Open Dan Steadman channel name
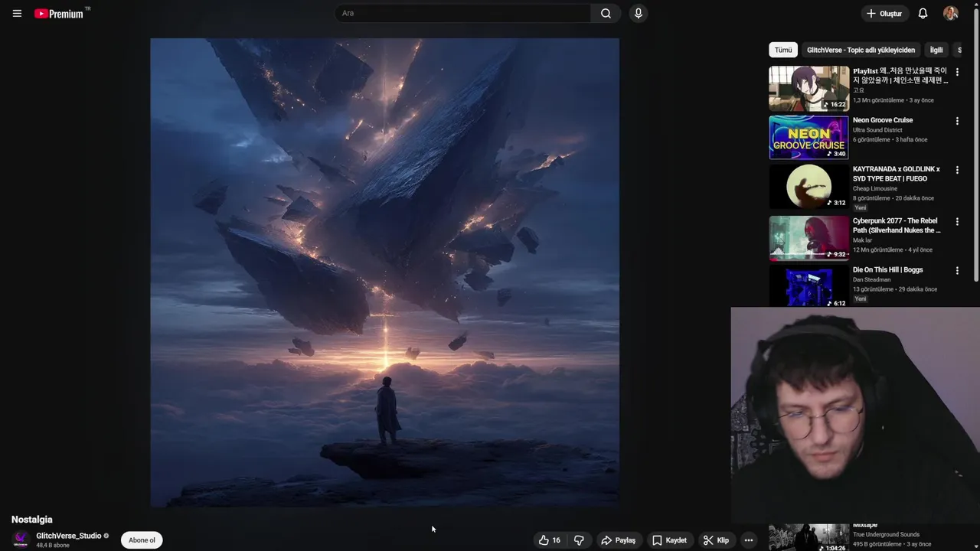980x551 pixels. [871, 280]
